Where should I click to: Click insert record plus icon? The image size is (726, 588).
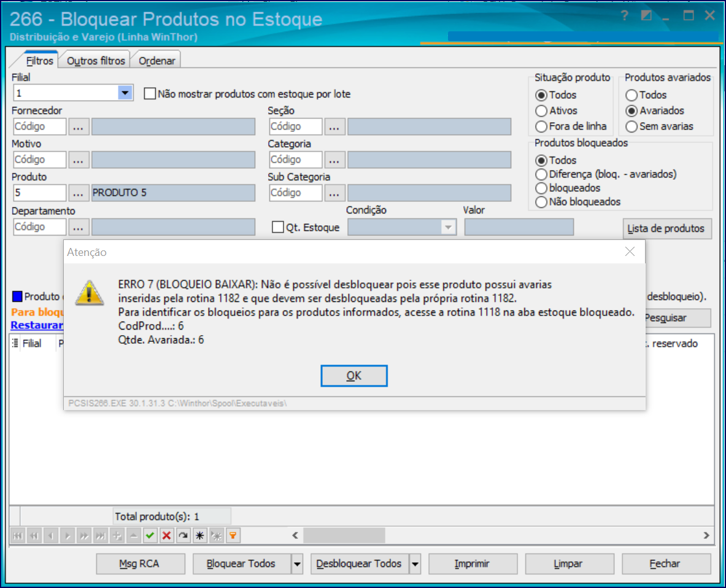pyautogui.click(x=117, y=536)
